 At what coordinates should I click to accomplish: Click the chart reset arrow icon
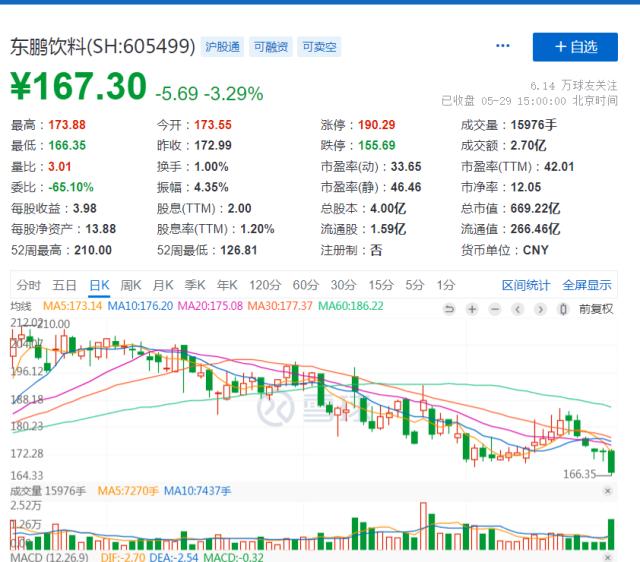pyautogui.click(x=449, y=309)
